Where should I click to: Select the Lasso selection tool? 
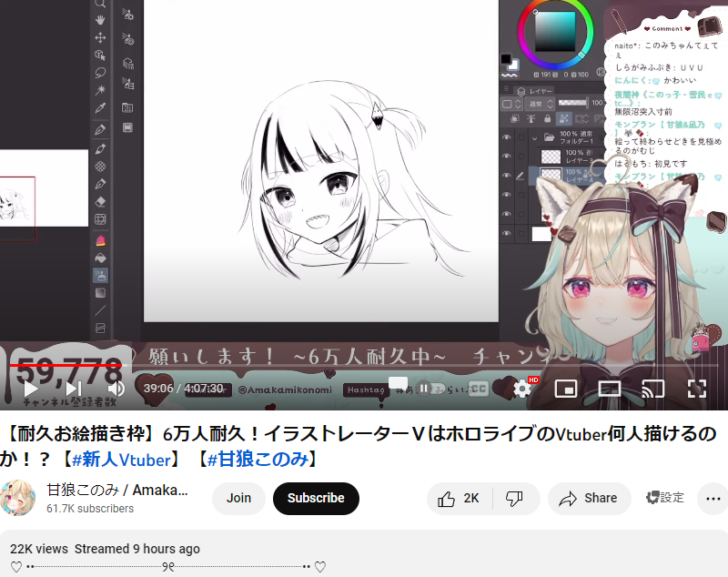100,73
